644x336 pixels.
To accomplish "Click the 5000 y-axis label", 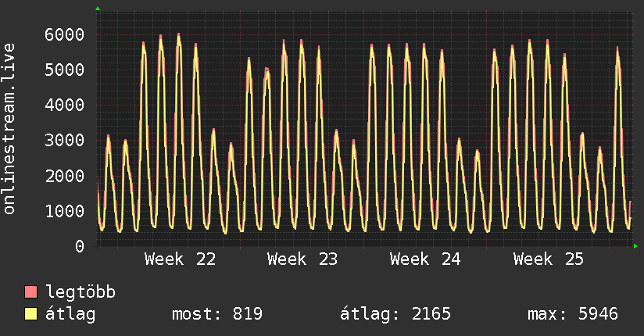I will 65,70.
